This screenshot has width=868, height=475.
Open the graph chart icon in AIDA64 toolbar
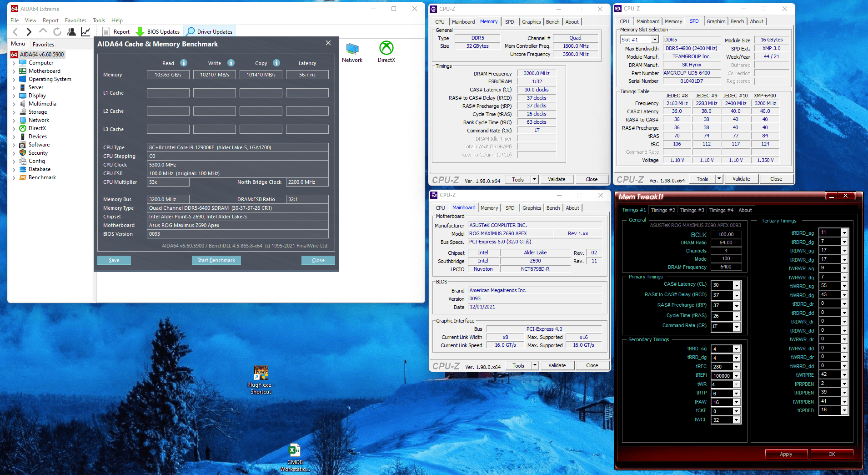(85, 31)
